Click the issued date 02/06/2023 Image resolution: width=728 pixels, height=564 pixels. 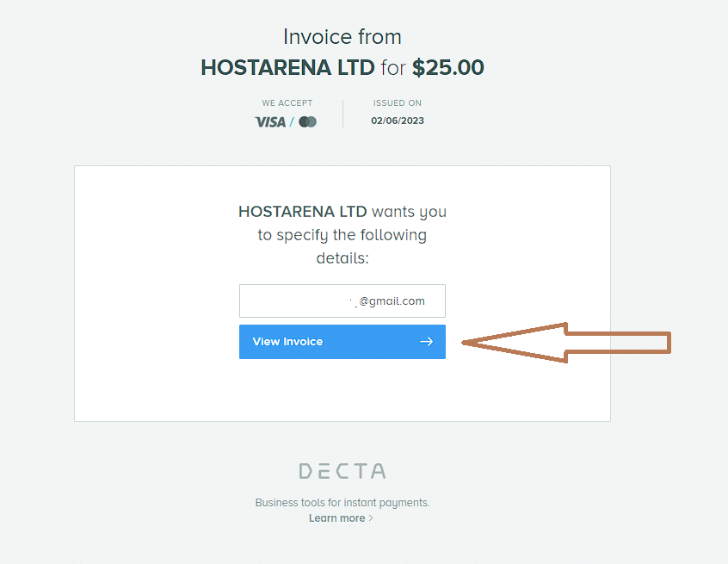(x=398, y=121)
